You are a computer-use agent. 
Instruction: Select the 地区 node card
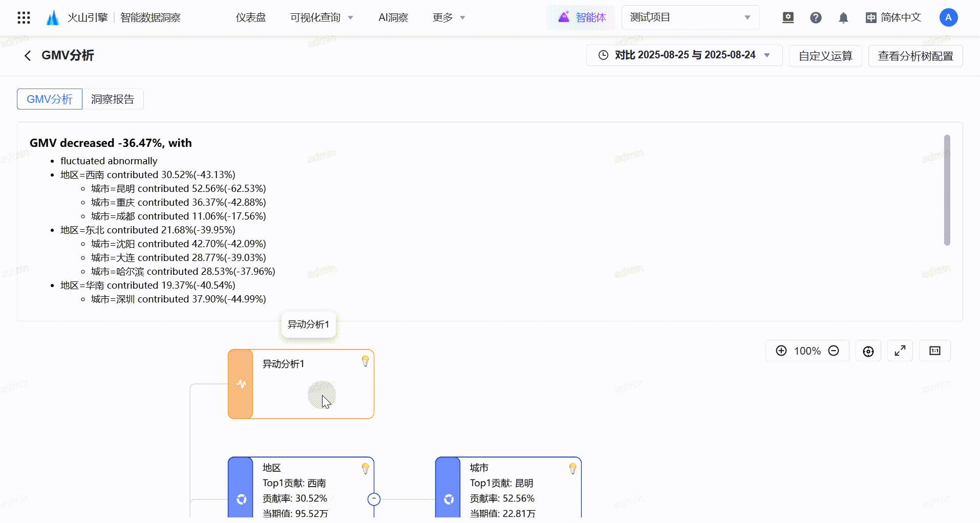coord(301,487)
